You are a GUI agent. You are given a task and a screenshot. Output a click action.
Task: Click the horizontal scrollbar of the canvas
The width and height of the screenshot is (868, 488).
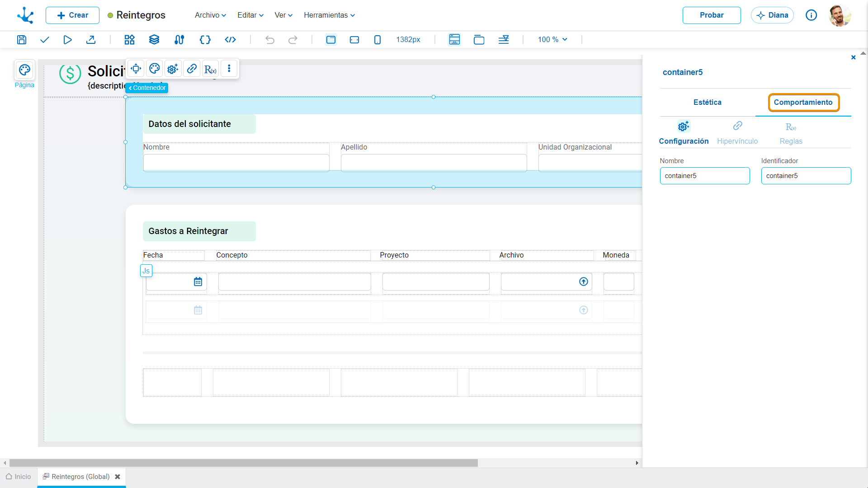pyautogui.click(x=244, y=463)
